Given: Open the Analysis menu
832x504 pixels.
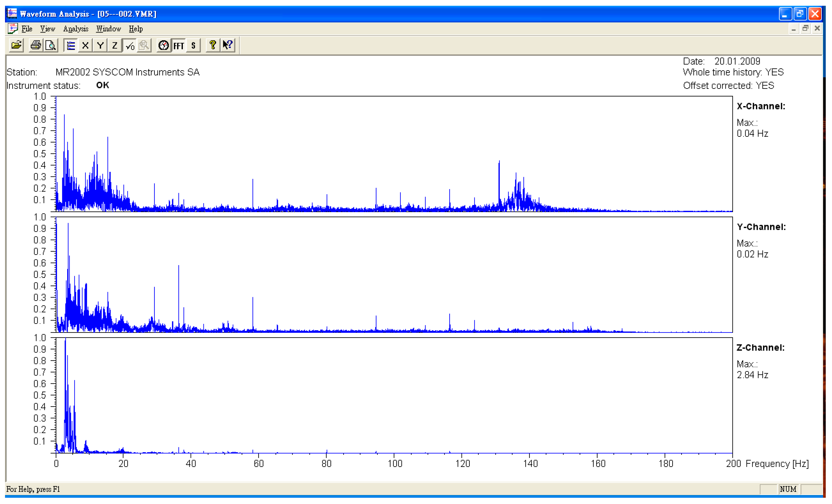Looking at the screenshot, I should pos(76,29).
